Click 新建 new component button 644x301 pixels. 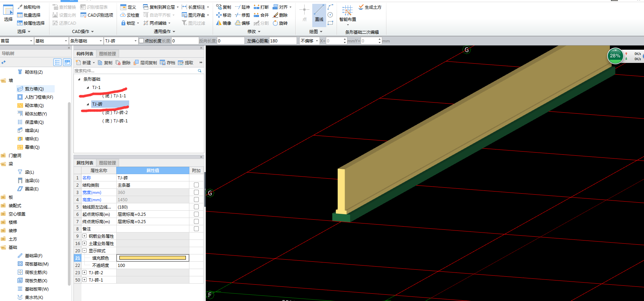pos(85,63)
